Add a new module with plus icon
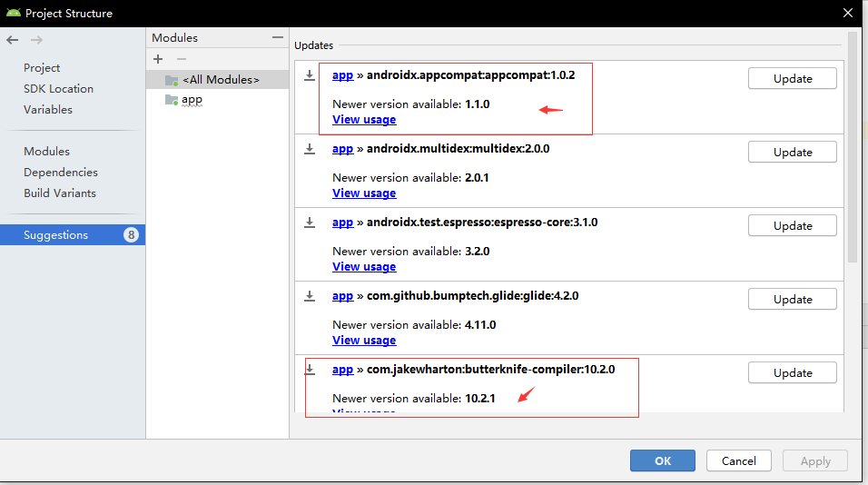This screenshot has width=868, height=485. [158, 59]
